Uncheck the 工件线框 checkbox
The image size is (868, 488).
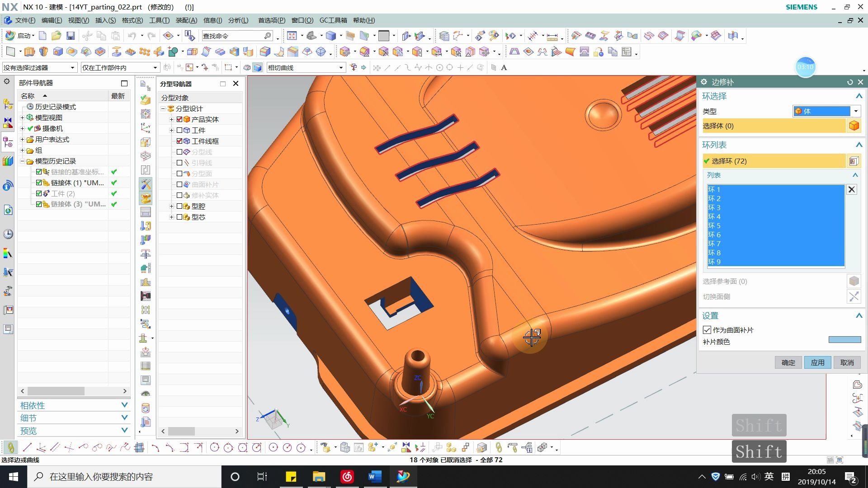[x=179, y=141]
